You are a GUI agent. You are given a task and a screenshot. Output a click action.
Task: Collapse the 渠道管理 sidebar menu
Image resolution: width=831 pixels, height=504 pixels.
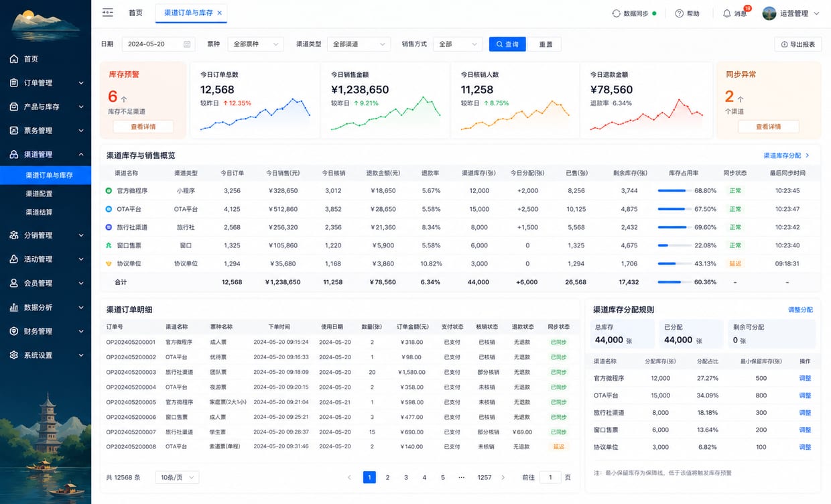(x=81, y=154)
